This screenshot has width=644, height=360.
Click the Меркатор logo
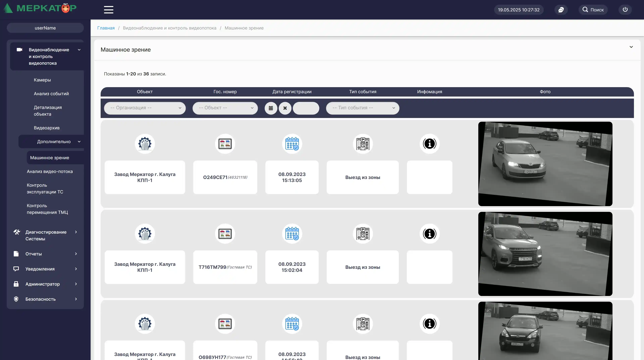[x=40, y=8]
